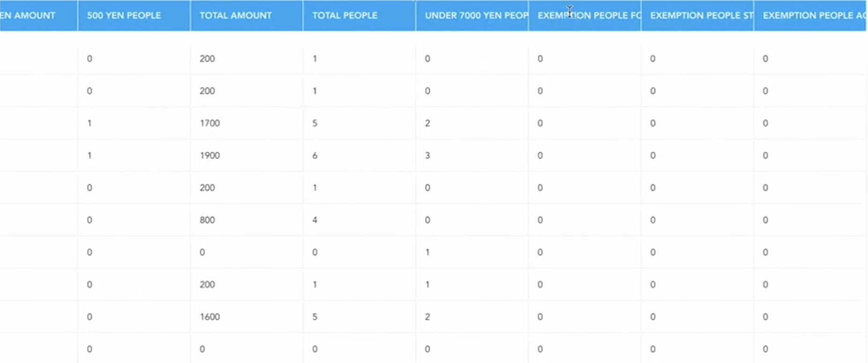Click Total People cell in the 1700 row
The height and width of the screenshot is (363, 868).
pos(315,123)
